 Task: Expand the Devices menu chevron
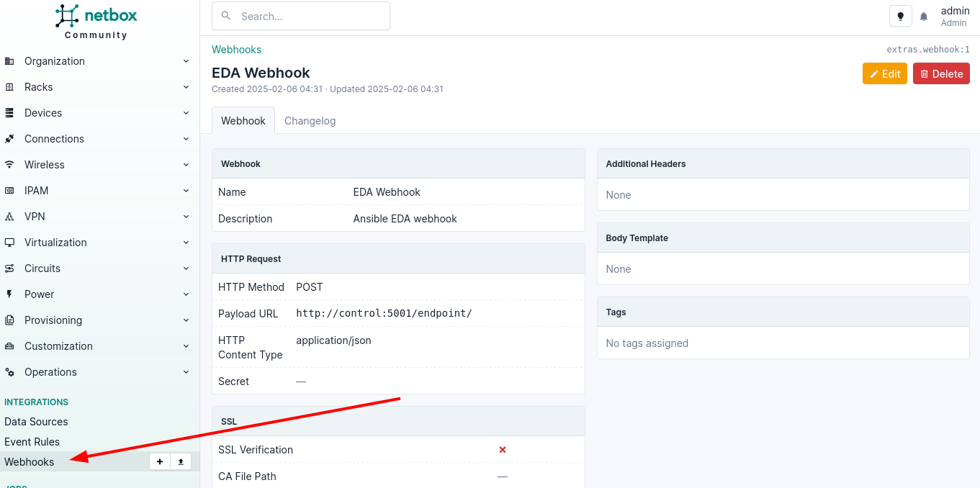(186, 113)
